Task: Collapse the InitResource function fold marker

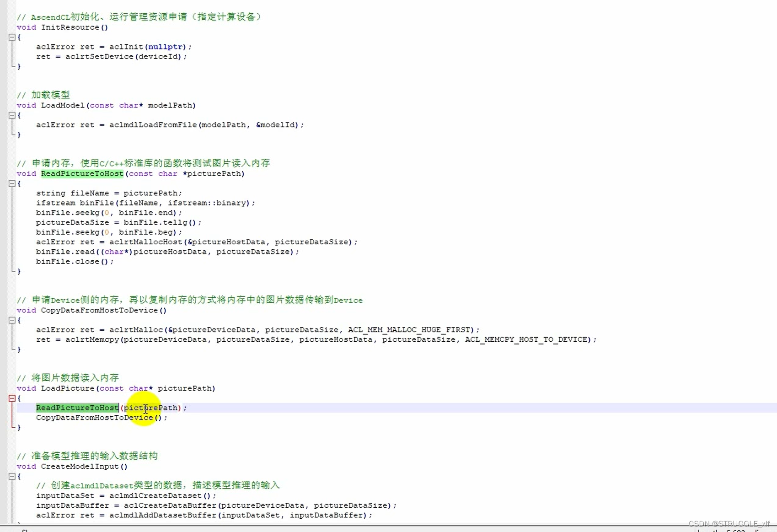Action: point(12,37)
